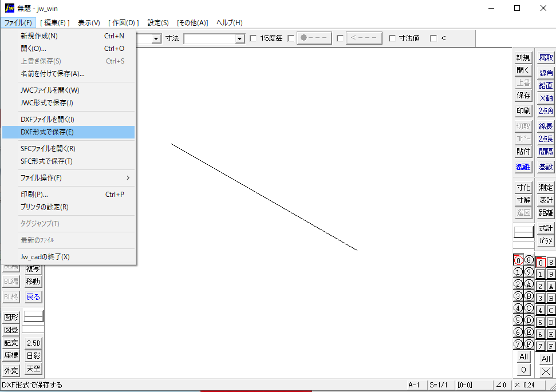Toggle the checkbox before the ●--- button
Viewport: 556px width, 392px height.
(291, 38)
